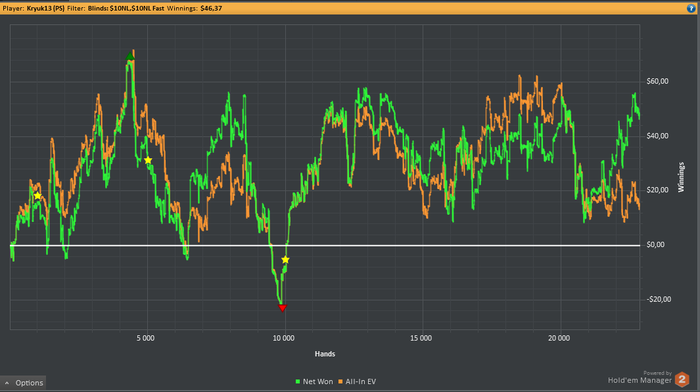Click the Hands axis title
Image resolution: width=700 pixels, height=392 pixels.
(x=325, y=354)
